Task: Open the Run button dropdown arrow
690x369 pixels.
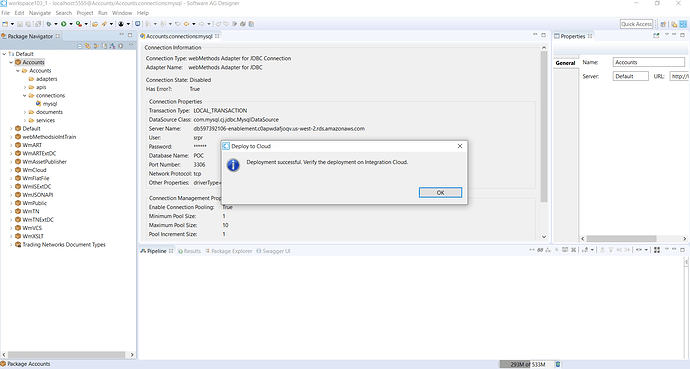Action: click(71, 24)
